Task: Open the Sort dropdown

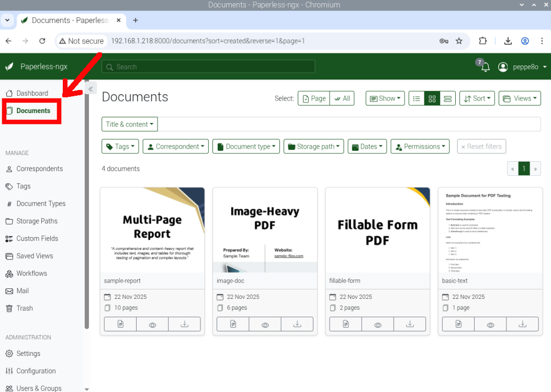Action: point(477,98)
